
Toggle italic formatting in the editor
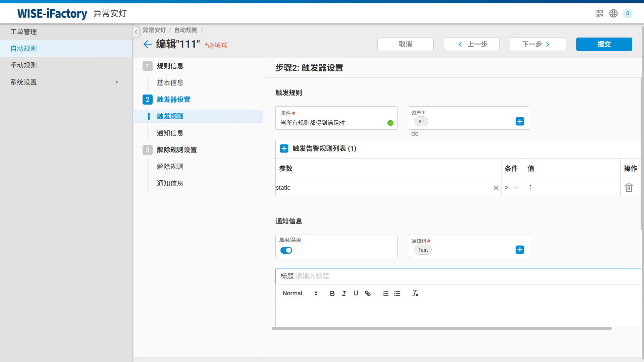[344, 294]
